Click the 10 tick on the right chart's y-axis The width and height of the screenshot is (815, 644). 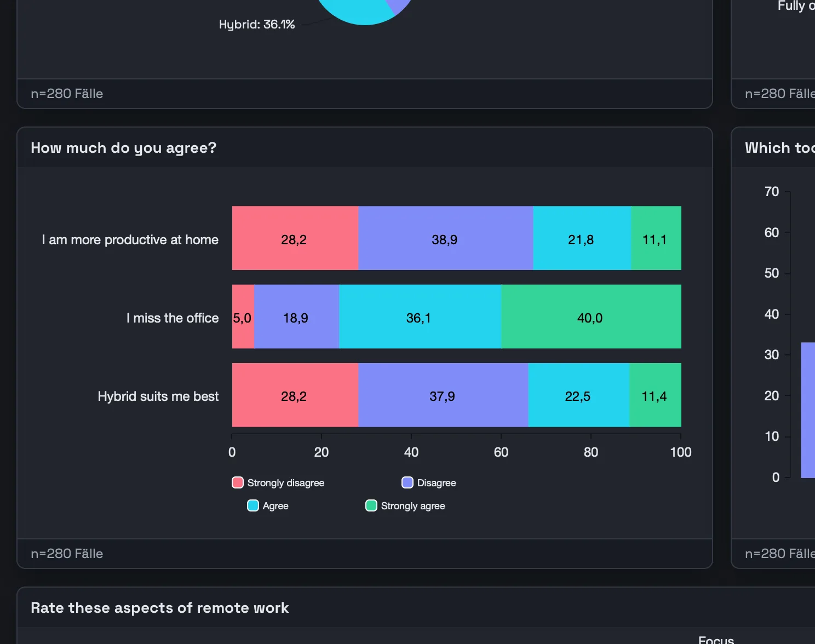[772, 436]
